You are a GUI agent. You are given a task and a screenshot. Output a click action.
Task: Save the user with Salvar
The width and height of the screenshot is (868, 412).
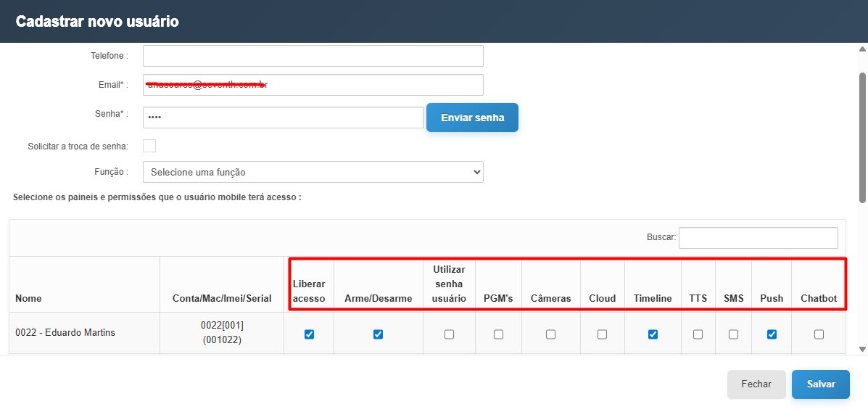(x=820, y=384)
